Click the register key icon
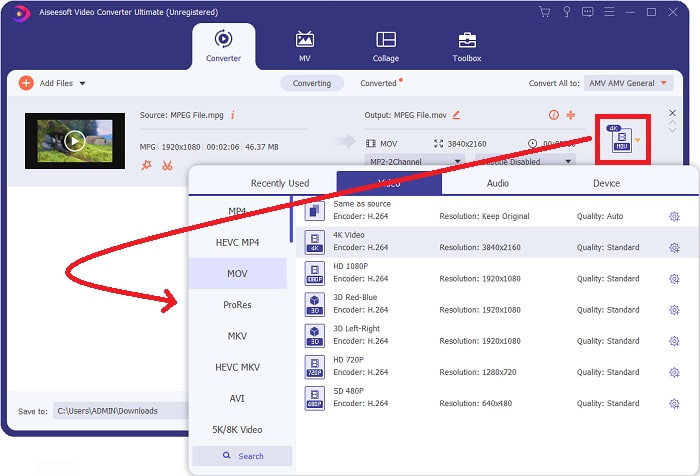This screenshot has width=700, height=476. (x=567, y=12)
